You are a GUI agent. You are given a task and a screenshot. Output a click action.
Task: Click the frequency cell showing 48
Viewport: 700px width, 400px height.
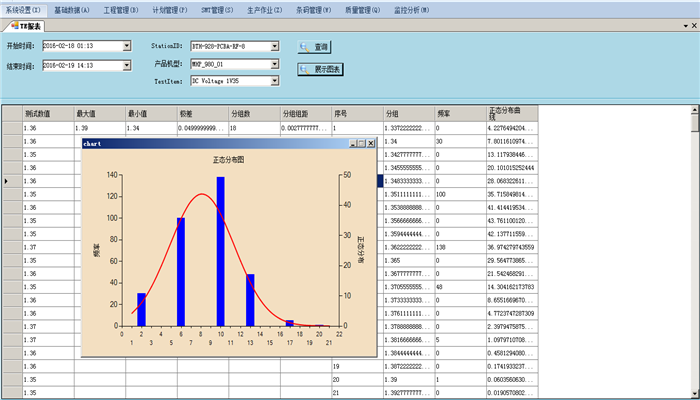pyautogui.click(x=461, y=287)
